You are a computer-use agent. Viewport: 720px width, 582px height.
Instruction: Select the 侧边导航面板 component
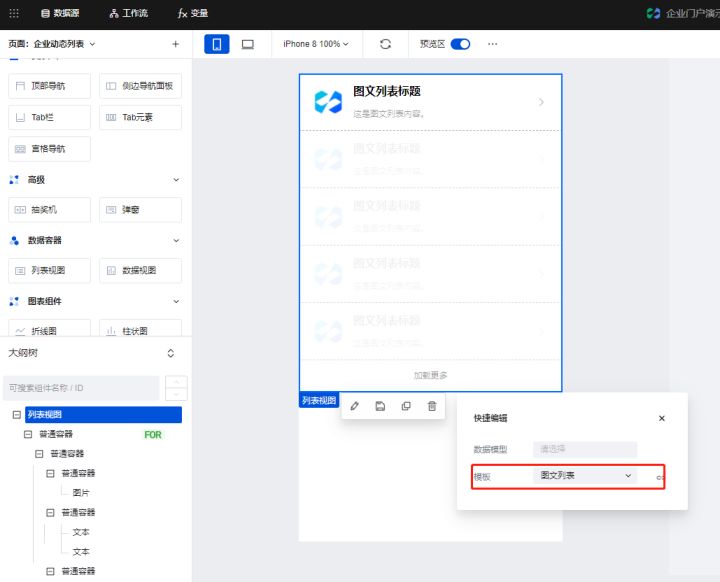click(x=141, y=86)
